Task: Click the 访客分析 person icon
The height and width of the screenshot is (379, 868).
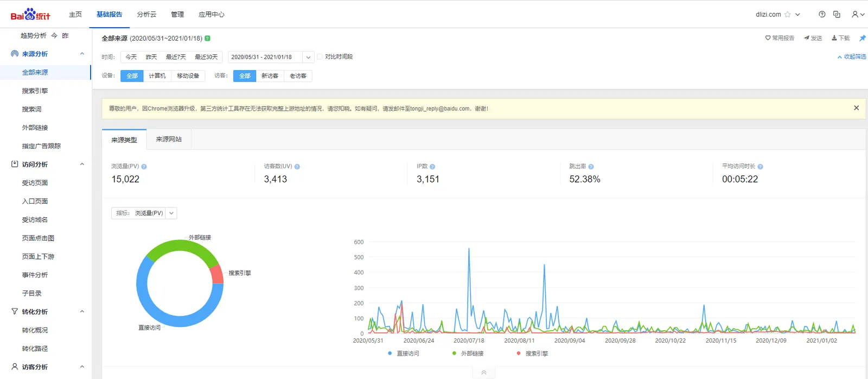Action: [x=15, y=367]
